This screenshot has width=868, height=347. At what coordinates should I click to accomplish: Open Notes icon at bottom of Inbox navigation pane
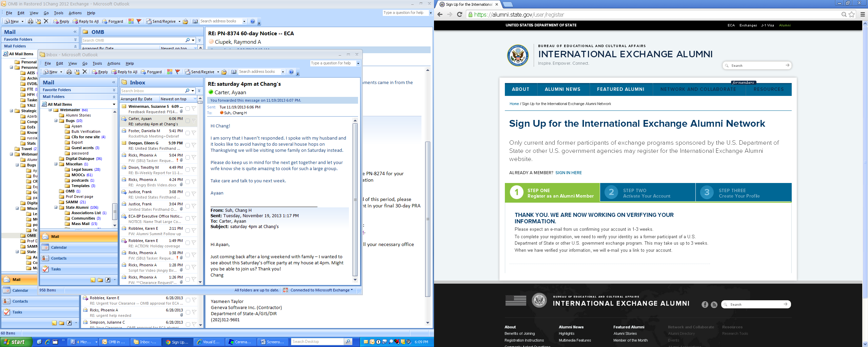[x=93, y=280]
